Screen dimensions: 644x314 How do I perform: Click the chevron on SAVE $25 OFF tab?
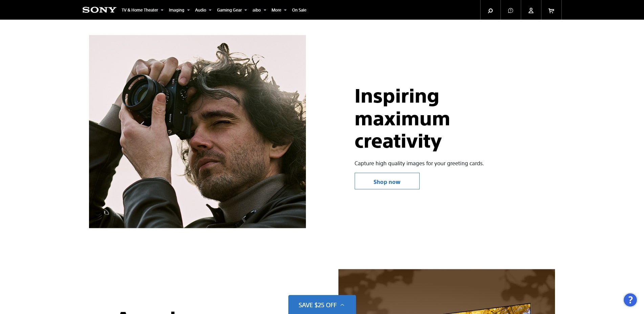coord(342,305)
